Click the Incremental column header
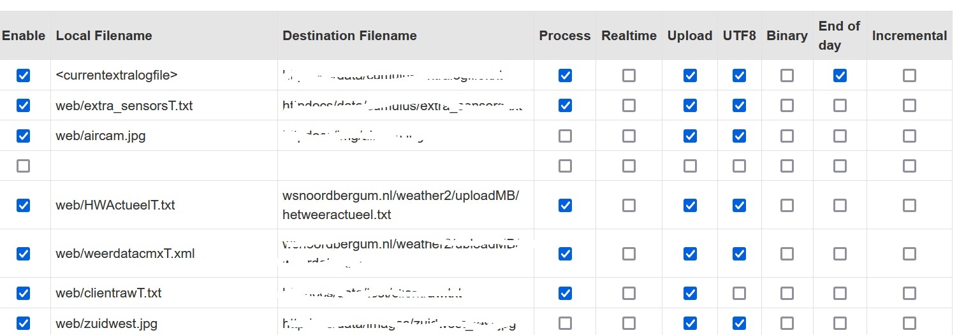 coord(909,36)
